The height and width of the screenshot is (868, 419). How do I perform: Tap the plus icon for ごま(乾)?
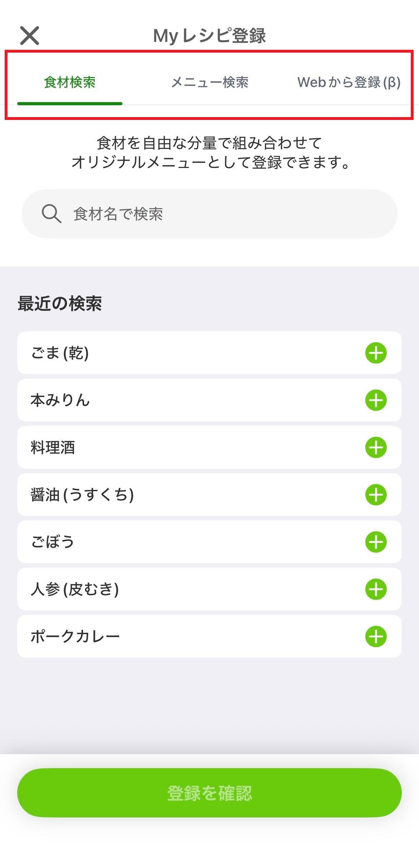tap(376, 353)
